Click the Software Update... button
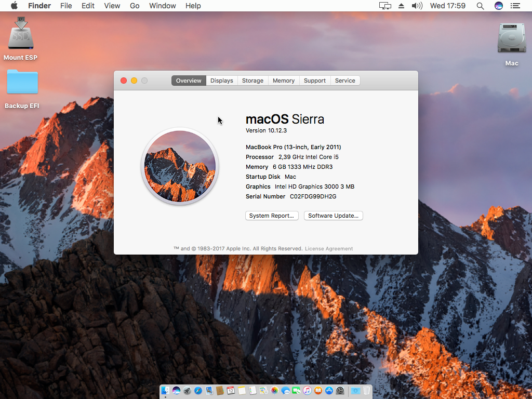Viewport: 532px width, 399px height. click(x=333, y=216)
